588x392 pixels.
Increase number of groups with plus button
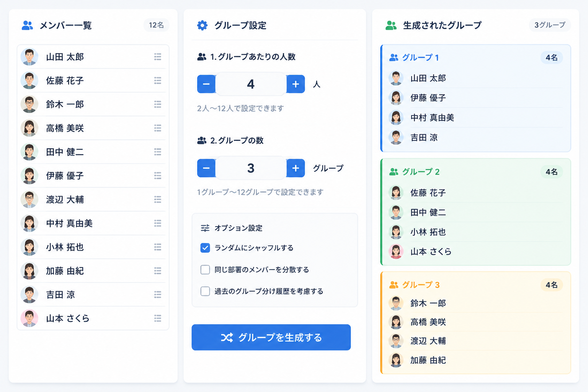[x=296, y=168]
